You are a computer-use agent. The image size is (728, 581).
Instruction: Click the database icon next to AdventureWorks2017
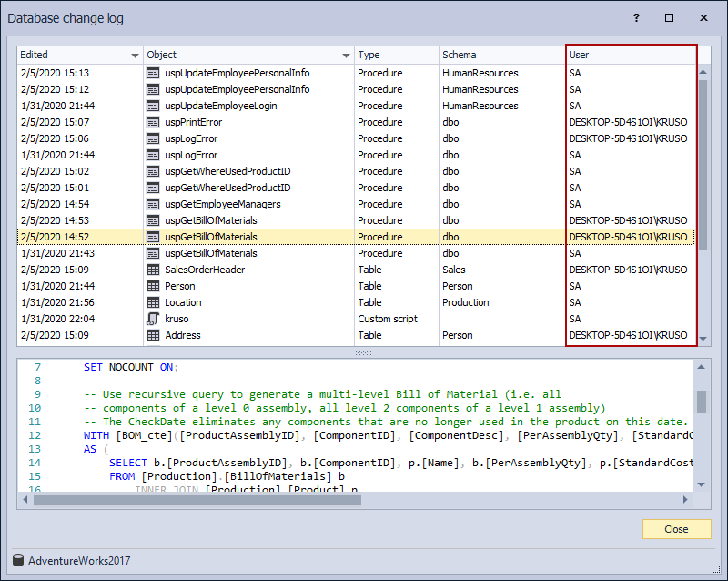(18, 560)
